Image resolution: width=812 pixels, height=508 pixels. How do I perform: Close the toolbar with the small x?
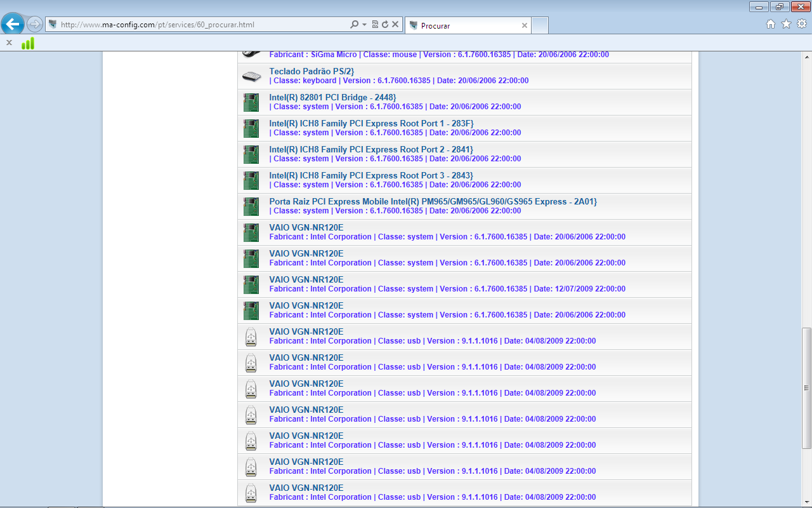coord(9,43)
